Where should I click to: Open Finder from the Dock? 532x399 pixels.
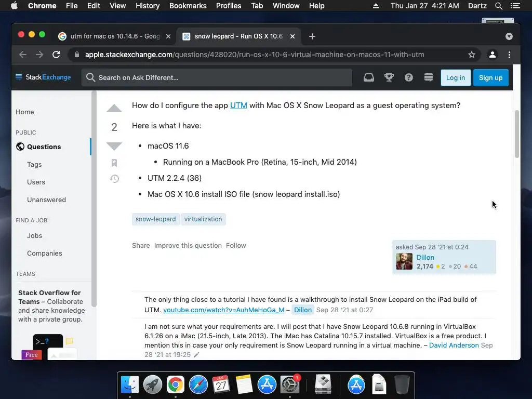pos(130,385)
